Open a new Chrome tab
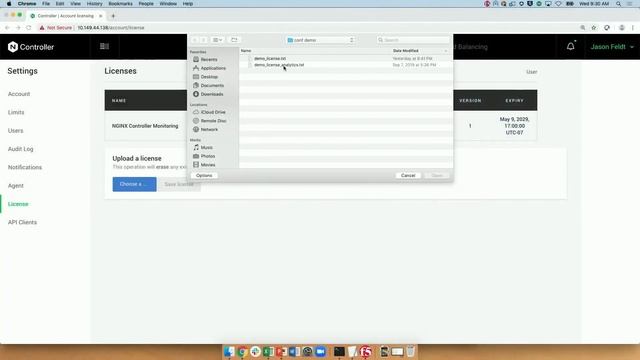Viewport: 640px width, 360px height. [x=113, y=16]
